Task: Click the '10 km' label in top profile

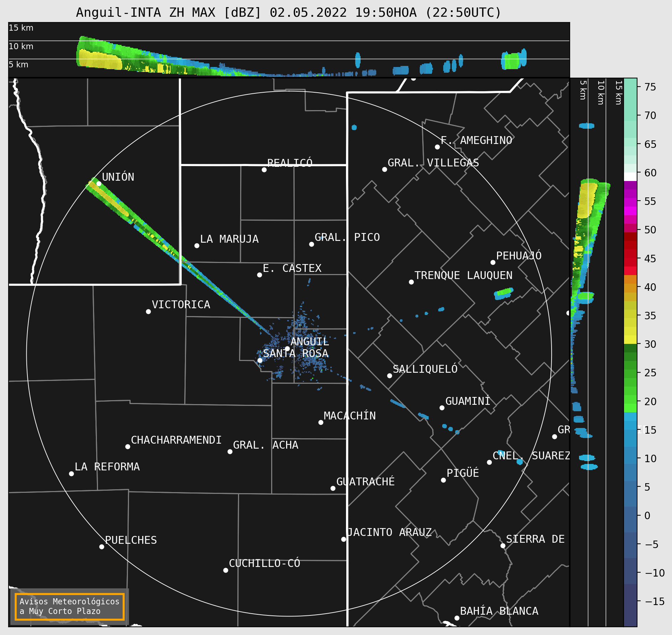Action: coord(21,46)
